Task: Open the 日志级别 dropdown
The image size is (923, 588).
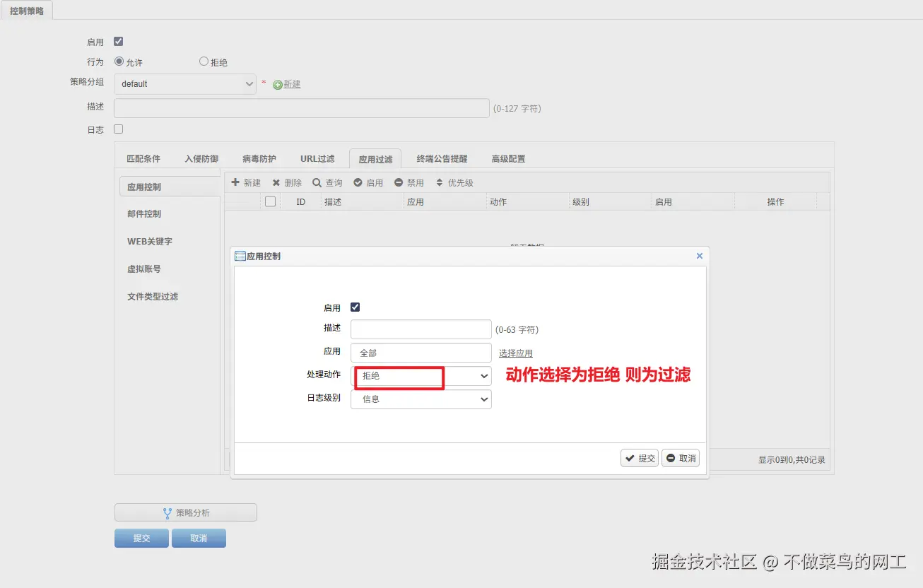Action: point(421,399)
